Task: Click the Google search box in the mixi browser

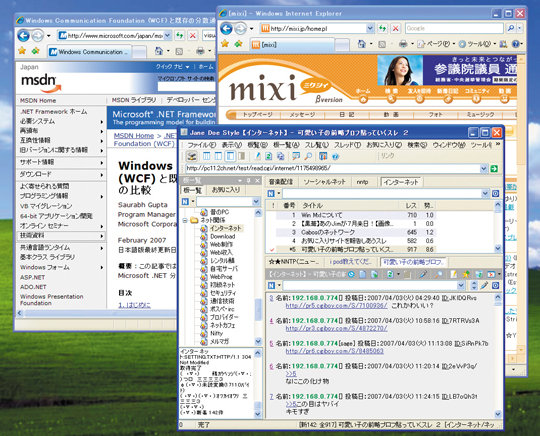Action: 454,28
